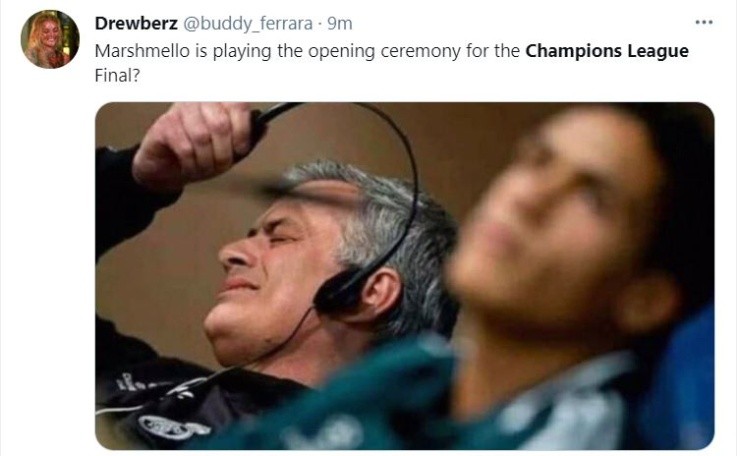740x456 pixels.
Task: Click Drewberz's round profile avatar
Action: pos(50,39)
